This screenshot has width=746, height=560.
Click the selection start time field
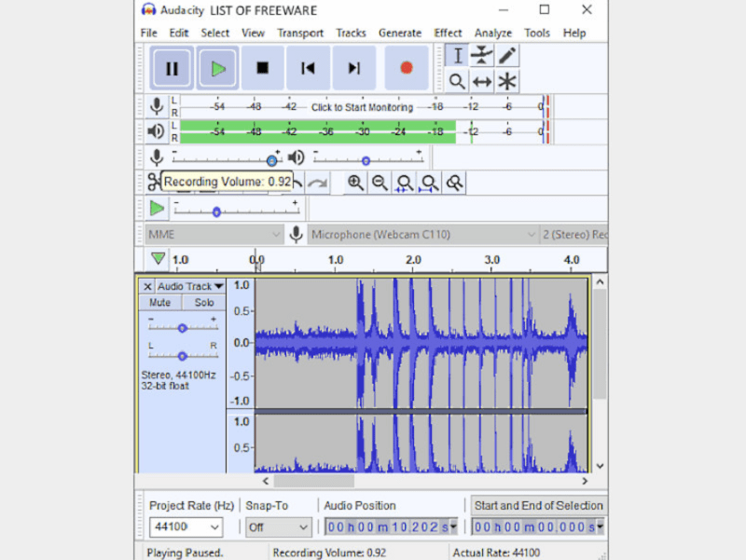pyautogui.click(x=533, y=526)
